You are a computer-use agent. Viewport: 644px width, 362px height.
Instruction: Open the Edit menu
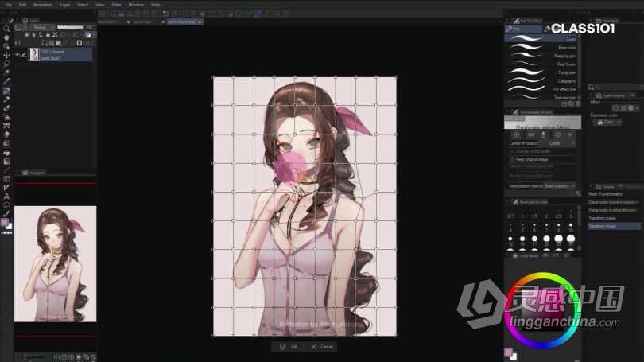[22, 5]
